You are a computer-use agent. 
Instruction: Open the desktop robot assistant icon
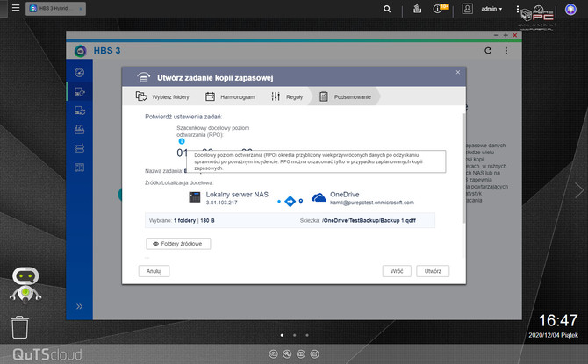point(25,285)
